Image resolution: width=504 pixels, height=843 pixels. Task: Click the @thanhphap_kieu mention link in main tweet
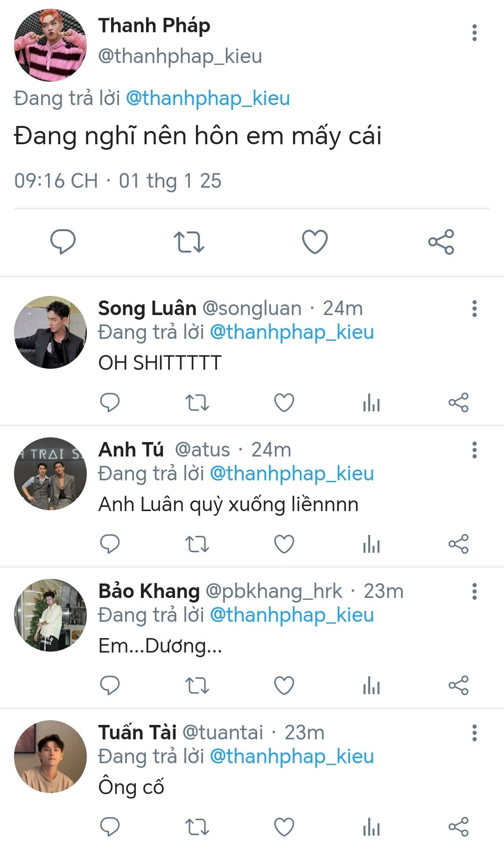click(x=208, y=98)
